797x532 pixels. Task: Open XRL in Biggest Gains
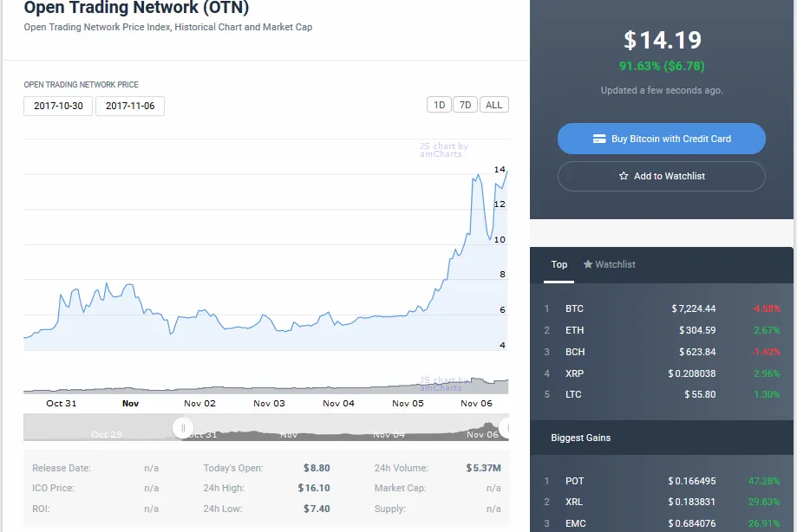662,502
